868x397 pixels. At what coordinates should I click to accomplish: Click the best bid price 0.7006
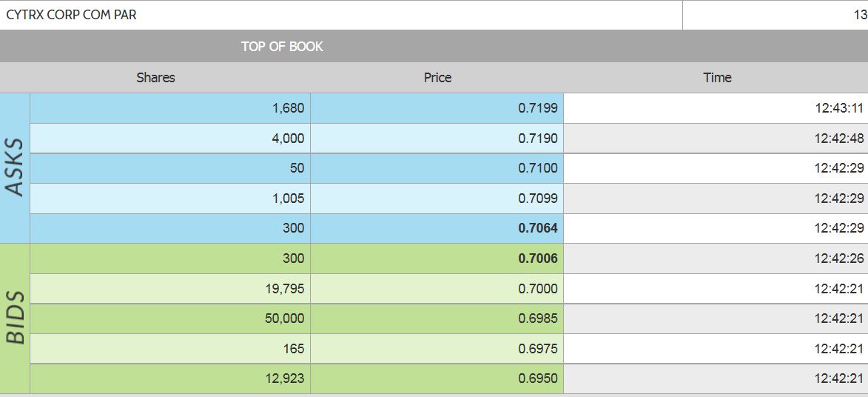pyautogui.click(x=538, y=259)
